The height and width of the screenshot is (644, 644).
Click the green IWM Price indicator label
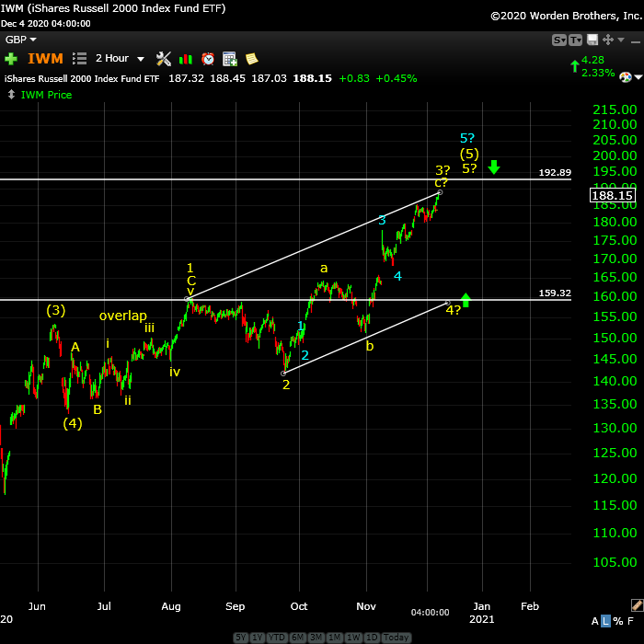coord(46,95)
